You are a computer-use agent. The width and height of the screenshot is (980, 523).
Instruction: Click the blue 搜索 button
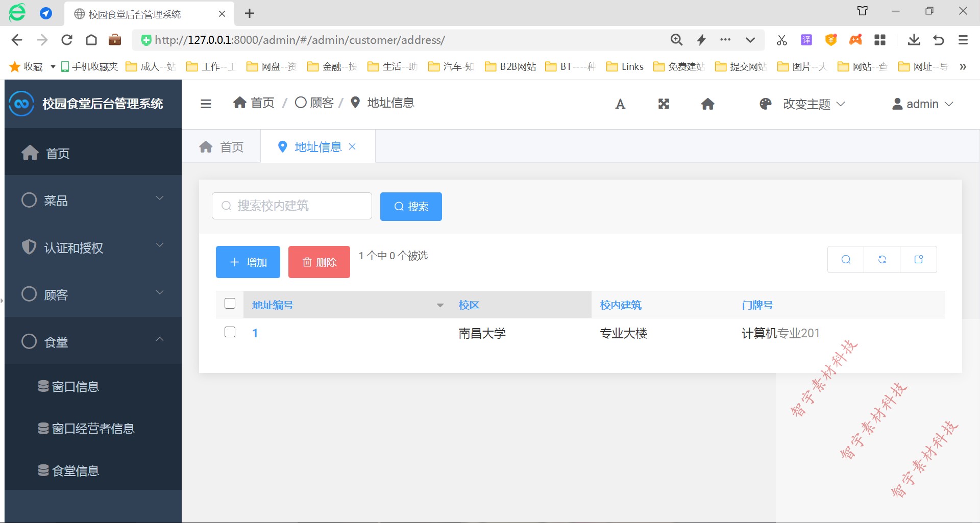click(x=411, y=207)
